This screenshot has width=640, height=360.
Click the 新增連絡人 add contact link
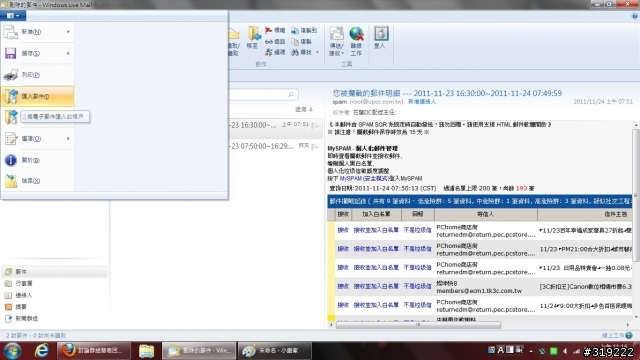(x=422, y=102)
